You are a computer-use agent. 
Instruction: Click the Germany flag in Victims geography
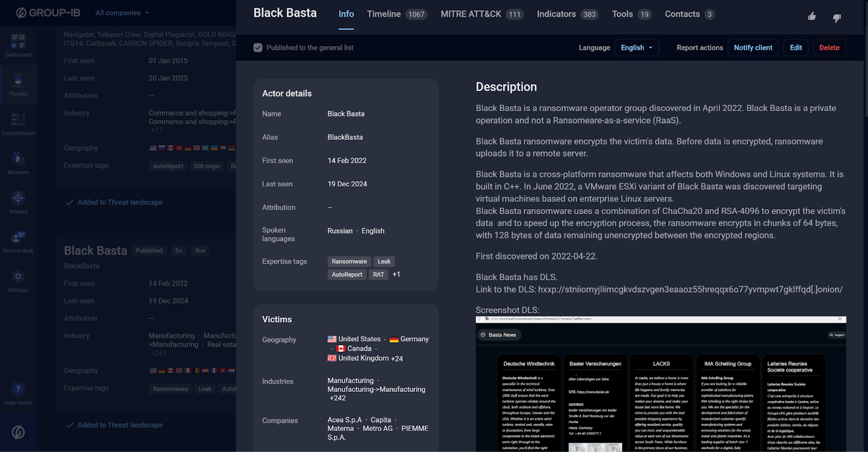(x=394, y=339)
